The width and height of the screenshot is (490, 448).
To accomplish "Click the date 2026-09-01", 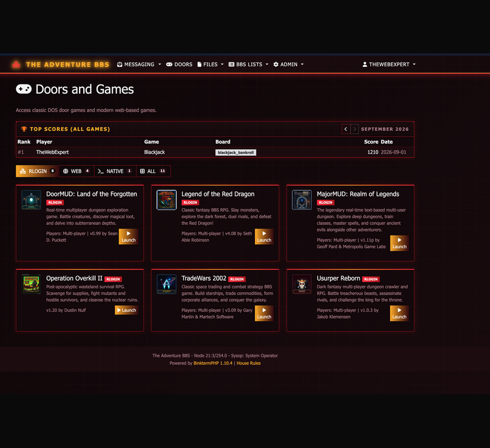I will point(394,152).
